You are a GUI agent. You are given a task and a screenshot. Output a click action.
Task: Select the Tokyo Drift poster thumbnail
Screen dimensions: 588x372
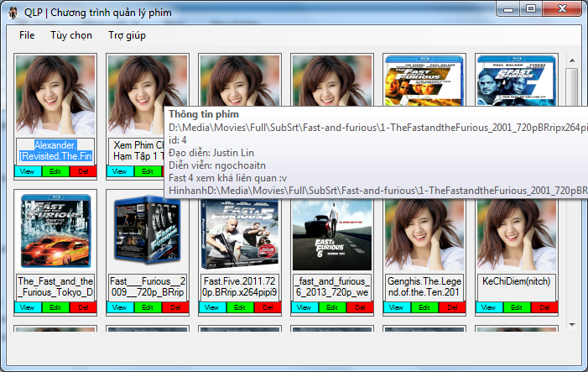pos(55,231)
